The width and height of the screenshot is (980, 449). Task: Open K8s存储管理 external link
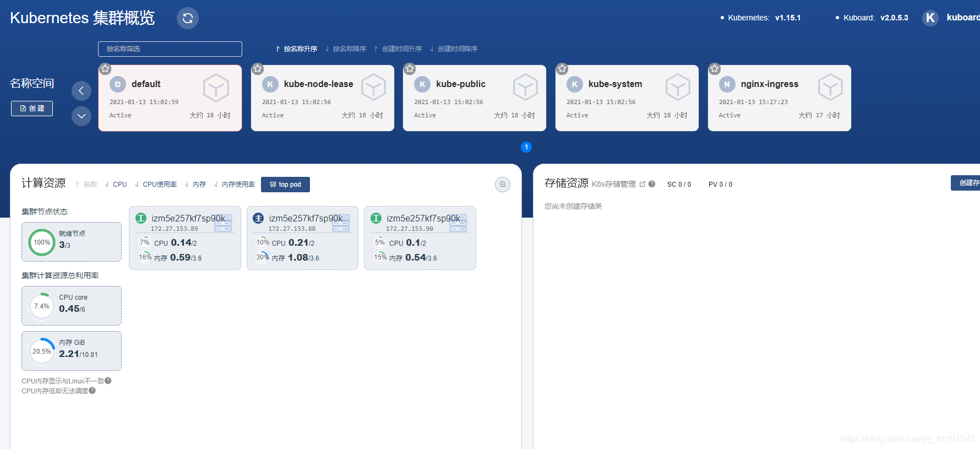(643, 184)
